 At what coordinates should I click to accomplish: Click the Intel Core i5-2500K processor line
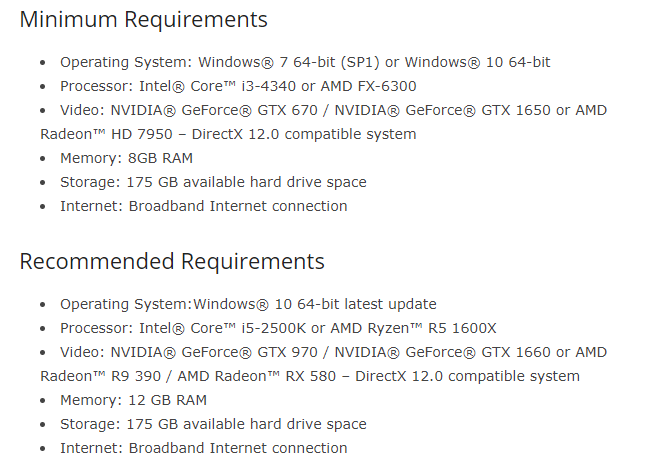(278, 328)
